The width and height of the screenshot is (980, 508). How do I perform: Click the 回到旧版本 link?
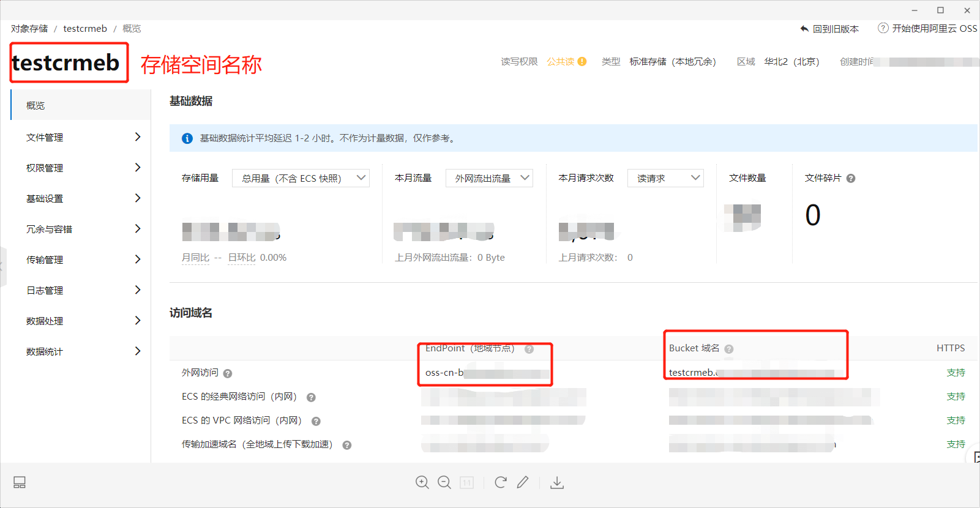click(836, 29)
